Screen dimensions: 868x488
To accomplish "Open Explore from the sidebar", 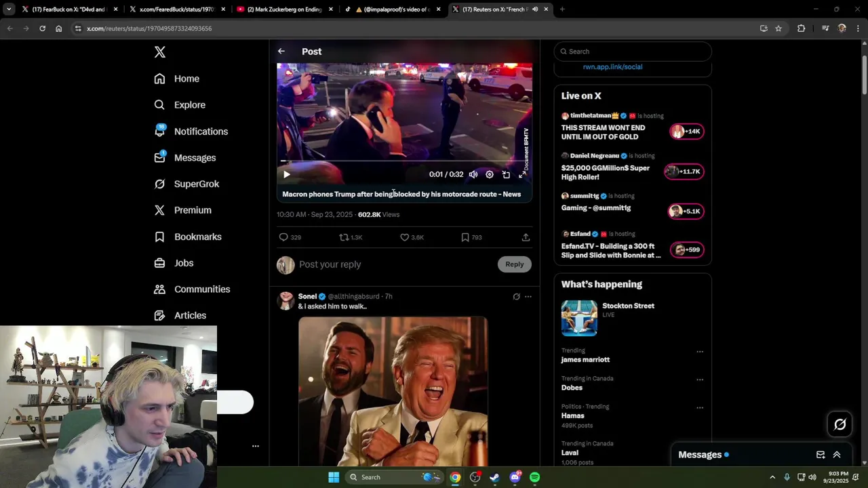I will pos(180,105).
